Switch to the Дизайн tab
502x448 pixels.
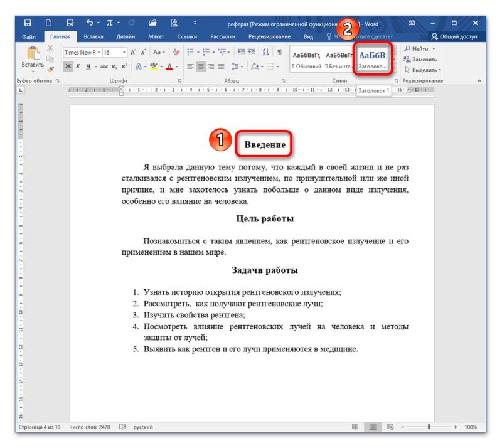pyautogui.click(x=125, y=36)
